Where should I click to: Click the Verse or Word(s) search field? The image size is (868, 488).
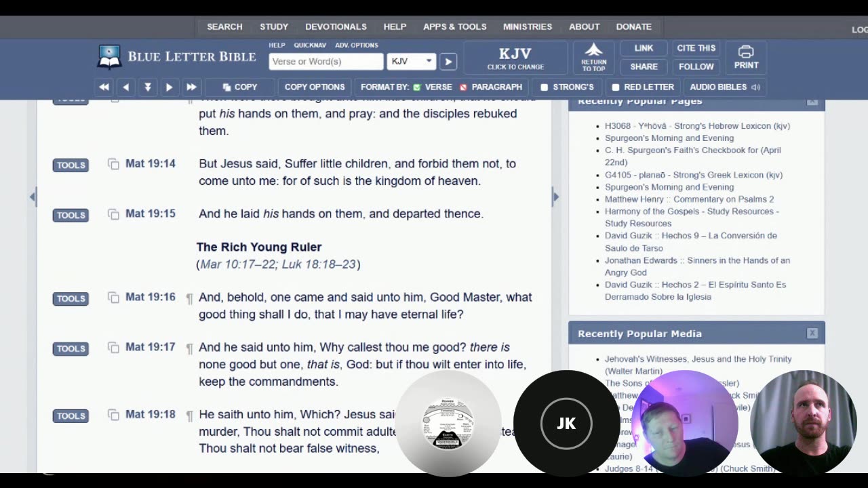click(325, 61)
